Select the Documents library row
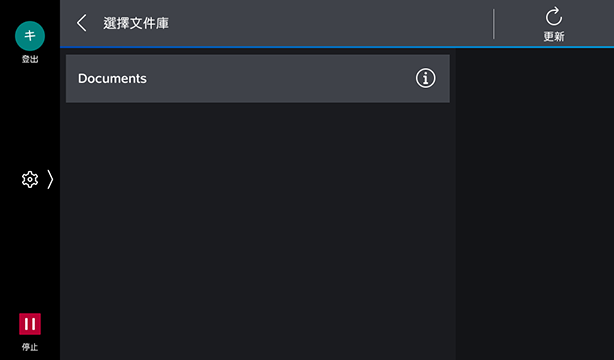The width and height of the screenshot is (614, 360). click(258, 78)
